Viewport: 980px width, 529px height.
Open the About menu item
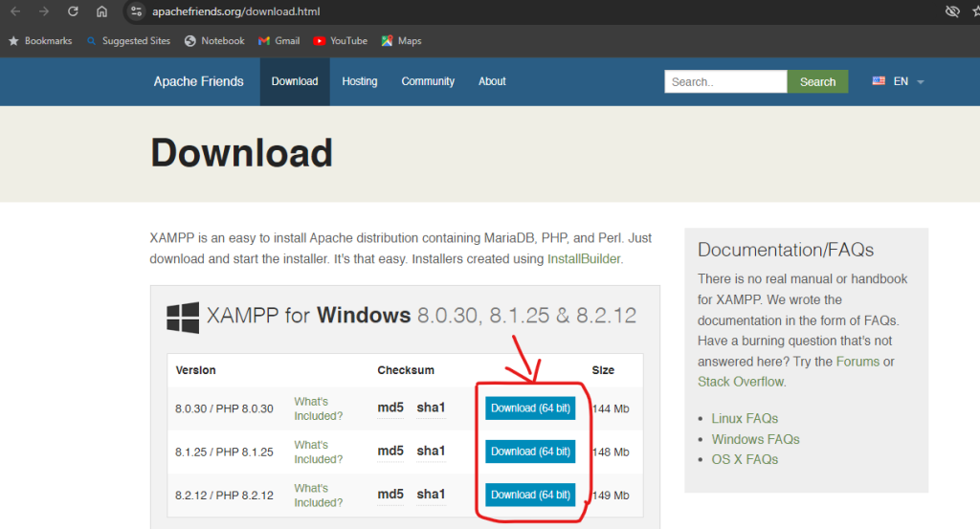pyautogui.click(x=492, y=81)
